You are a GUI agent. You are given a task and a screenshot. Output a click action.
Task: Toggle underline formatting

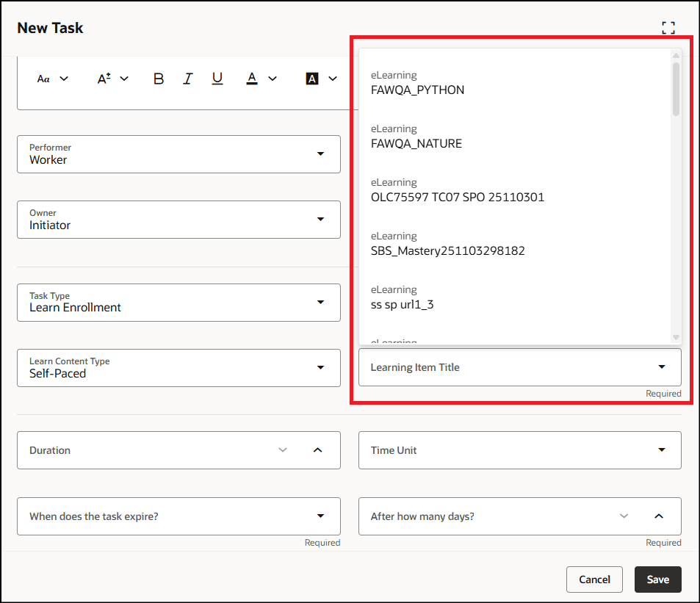point(217,79)
